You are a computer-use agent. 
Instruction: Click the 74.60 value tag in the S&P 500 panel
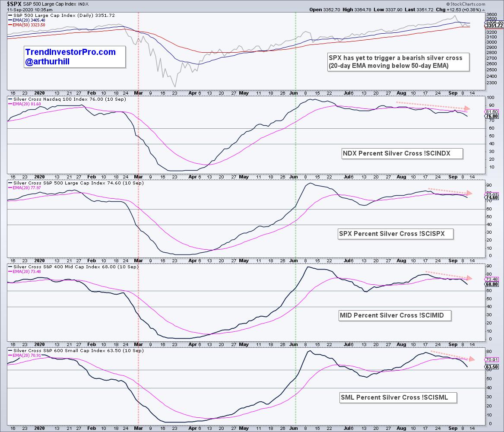tap(492, 198)
